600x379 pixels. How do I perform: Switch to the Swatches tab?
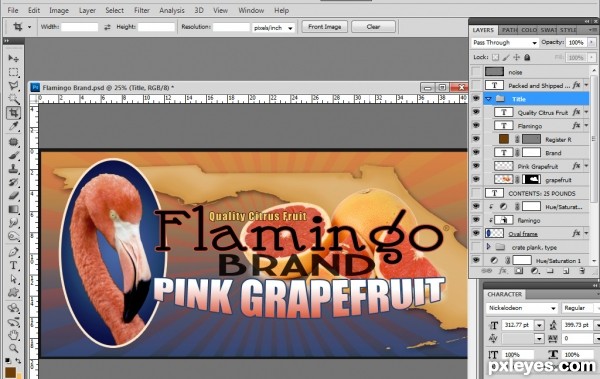pos(548,30)
